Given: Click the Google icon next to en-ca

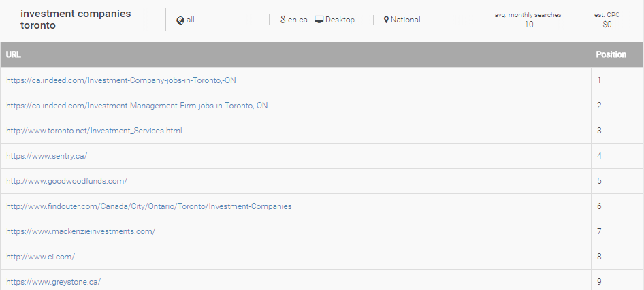Looking at the screenshot, I should click(x=283, y=20).
